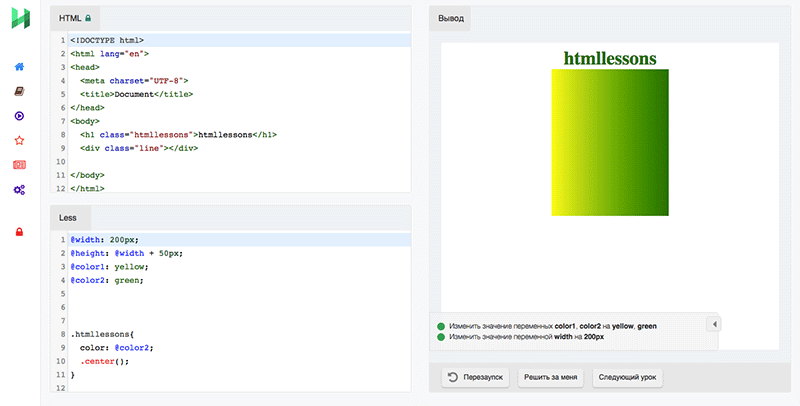This screenshot has height=406, width=800.
Task: Click the green H site logo
Action: [x=19, y=17]
